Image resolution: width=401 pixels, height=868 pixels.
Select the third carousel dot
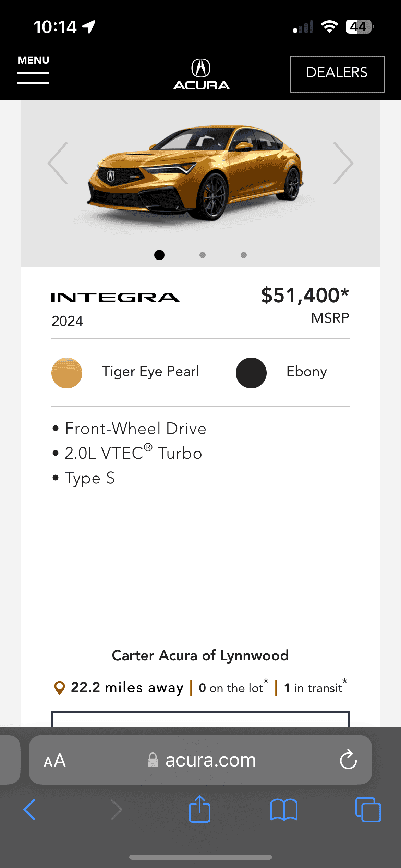tap(244, 255)
